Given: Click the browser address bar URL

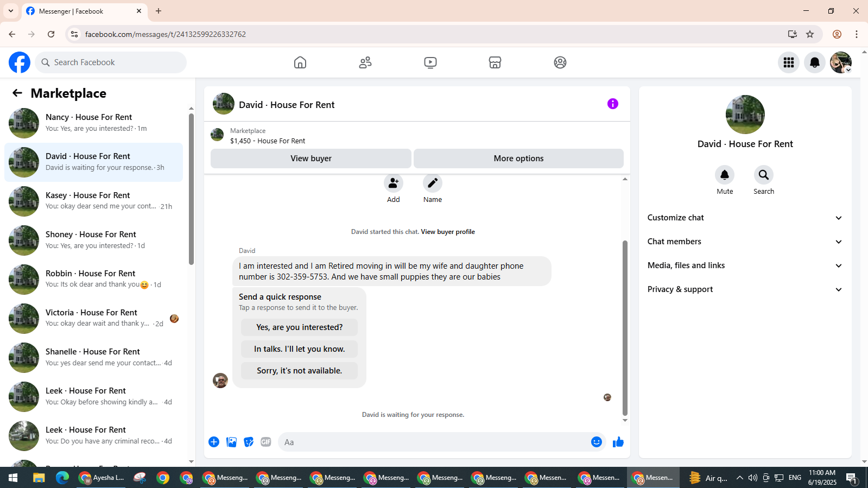Looking at the screenshot, I should [x=166, y=34].
